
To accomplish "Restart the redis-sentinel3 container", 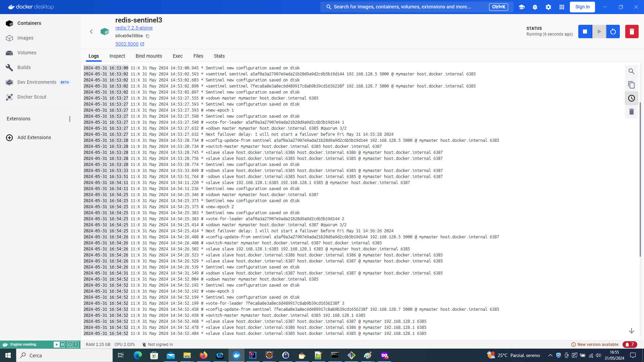I will tap(613, 31).
